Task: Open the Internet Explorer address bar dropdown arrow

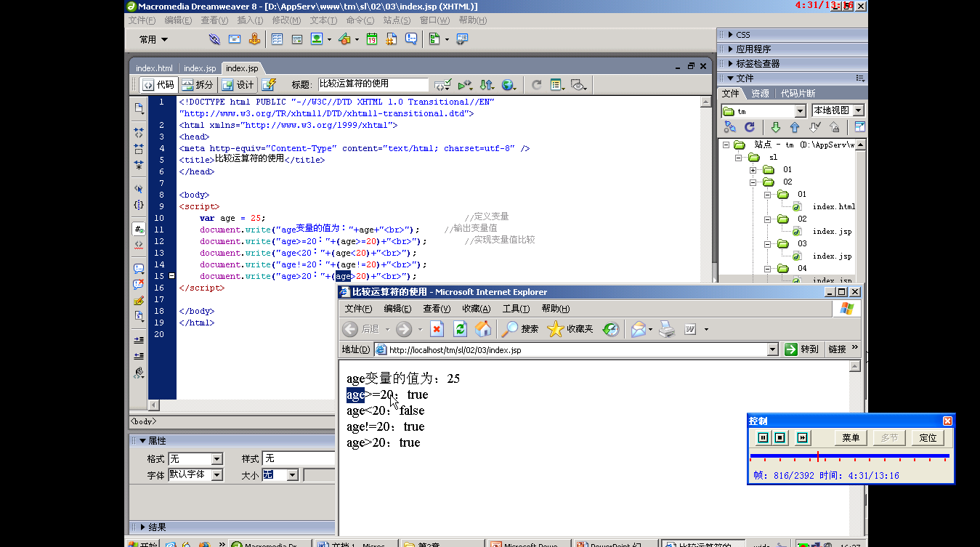Action: 773,349
